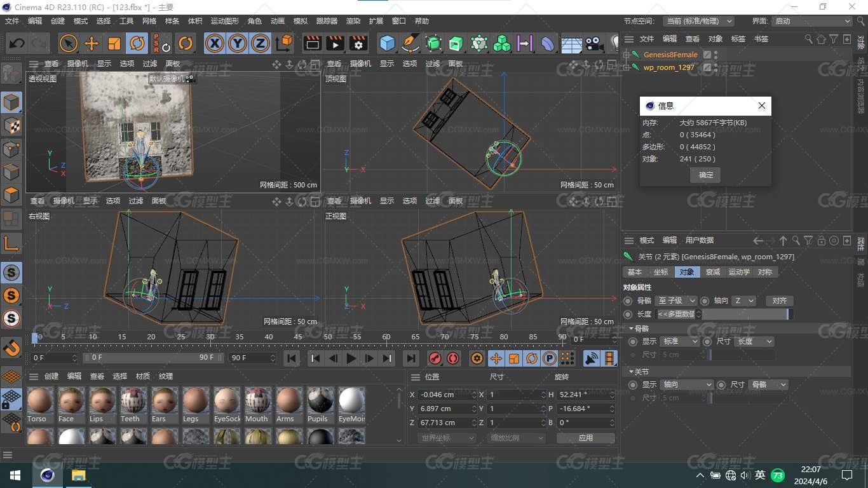Activate the Move tool in top toolbar
The width and height of the screenshot is (868, 488).
tap(92, 43)
